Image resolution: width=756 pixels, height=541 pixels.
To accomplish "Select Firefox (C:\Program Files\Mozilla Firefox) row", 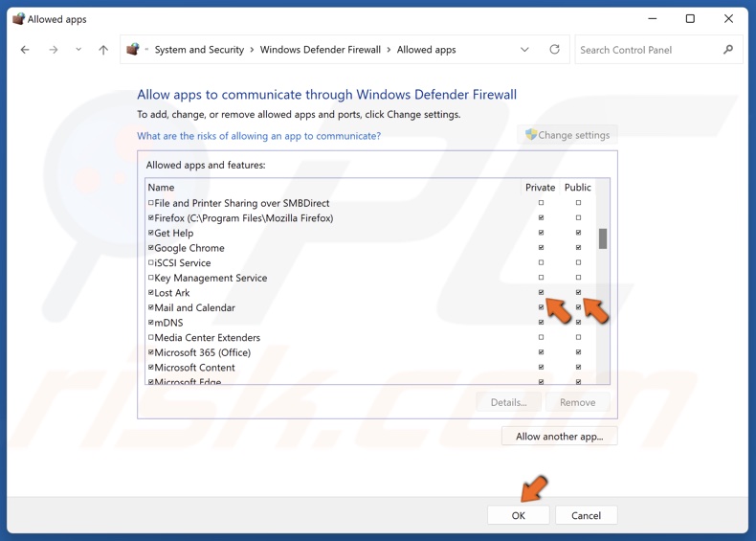I will click(370, 217).
